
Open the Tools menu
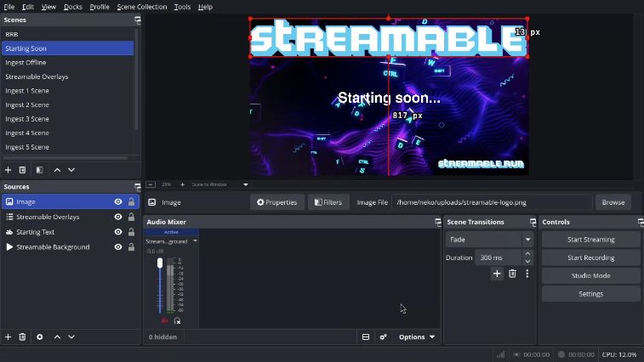click(x=182, y=7)
